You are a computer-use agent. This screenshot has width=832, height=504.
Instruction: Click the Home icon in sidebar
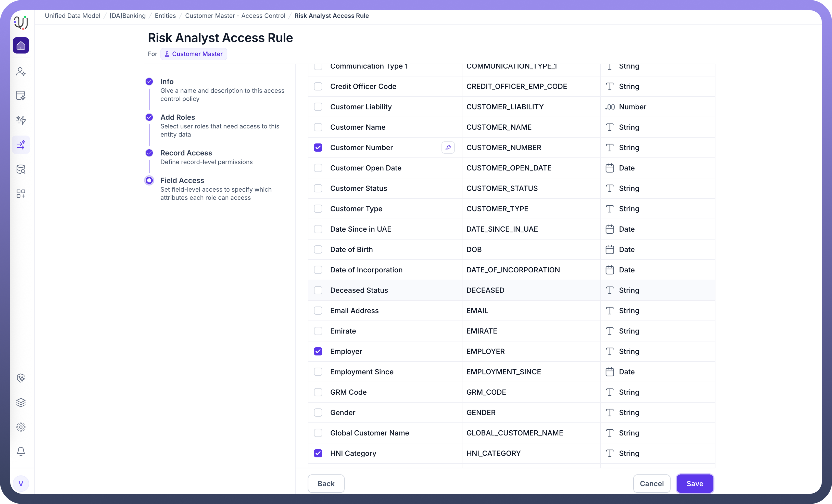pos(21,45)
